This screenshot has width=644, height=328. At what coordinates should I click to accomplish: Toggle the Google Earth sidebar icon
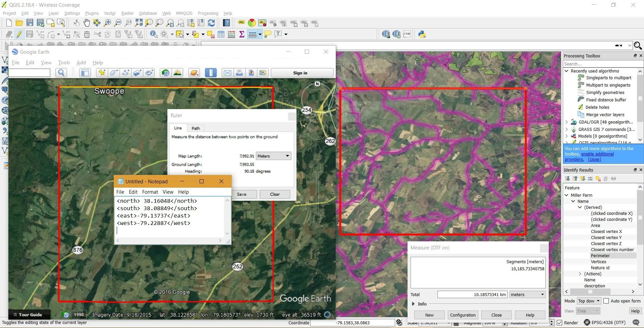click(85, 73)
